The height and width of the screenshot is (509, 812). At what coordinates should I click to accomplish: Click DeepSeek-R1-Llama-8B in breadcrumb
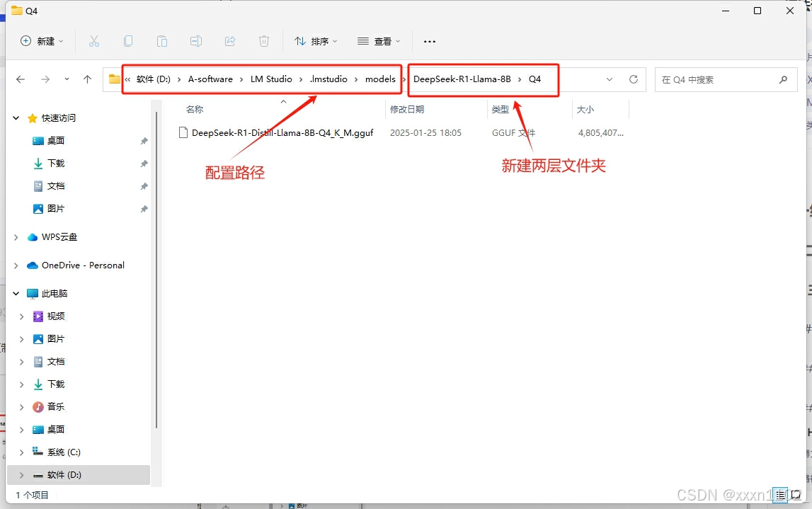click(x=462, y=79)
